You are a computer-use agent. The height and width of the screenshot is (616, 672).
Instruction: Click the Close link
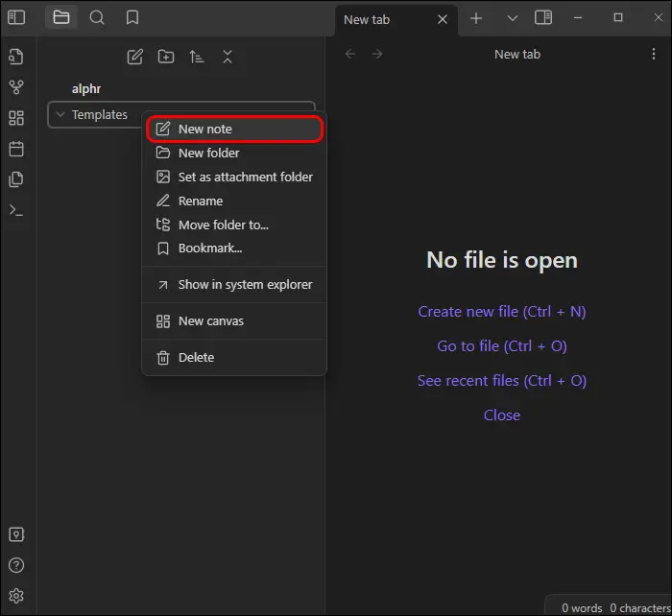pos(501,415)
